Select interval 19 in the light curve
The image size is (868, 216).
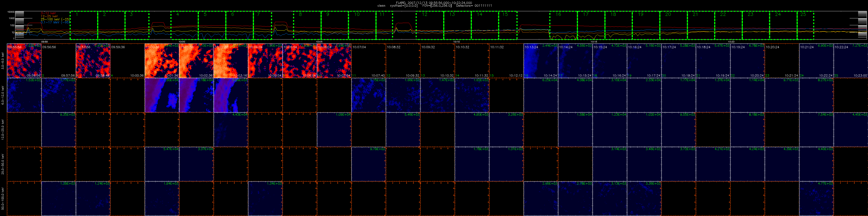(646, 25)
